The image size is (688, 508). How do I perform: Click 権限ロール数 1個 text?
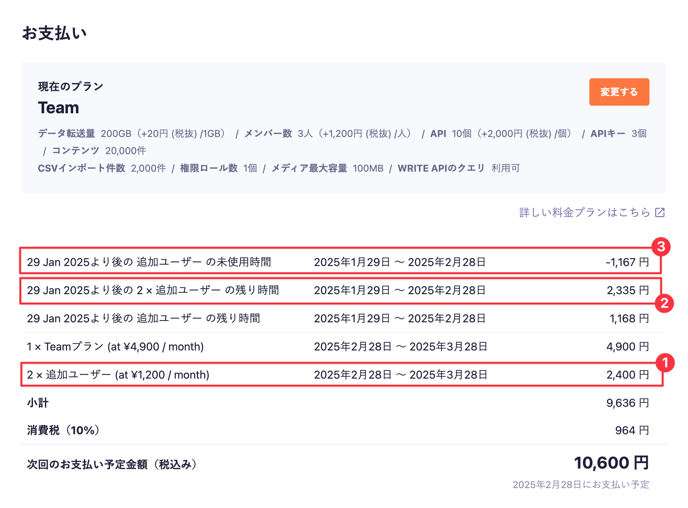pos(219,168)
